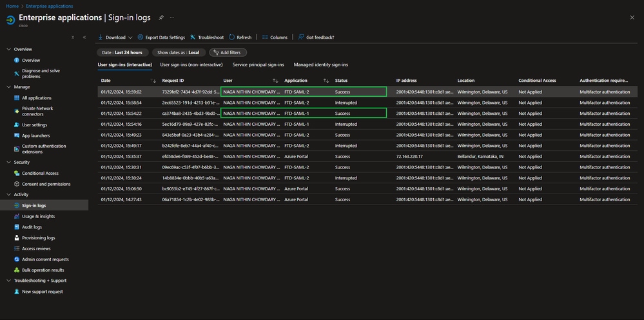Open Audit logs from the sidebar
The width and height of the screenshot is (644, 320).
coord(32,226)
